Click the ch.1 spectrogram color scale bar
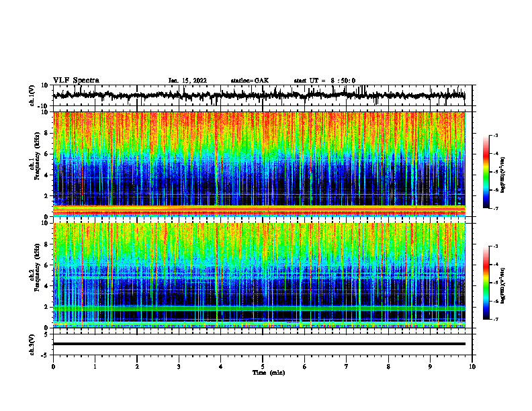 coord(486,172)
